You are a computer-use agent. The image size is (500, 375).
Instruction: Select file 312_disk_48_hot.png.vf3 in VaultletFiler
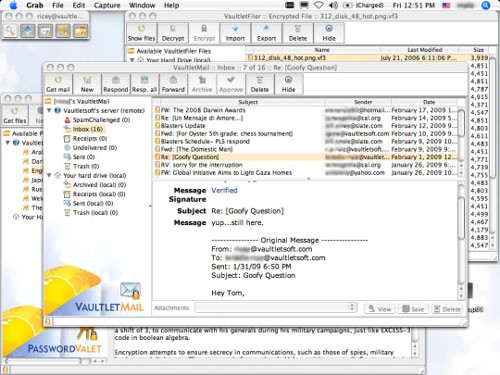366,58
